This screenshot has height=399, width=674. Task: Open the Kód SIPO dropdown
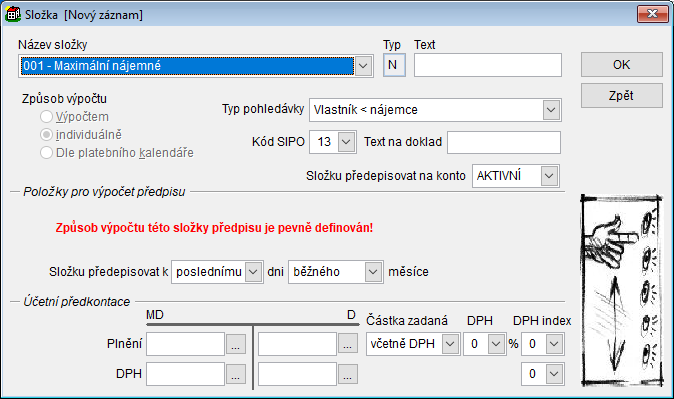click(x=346, y=142)
